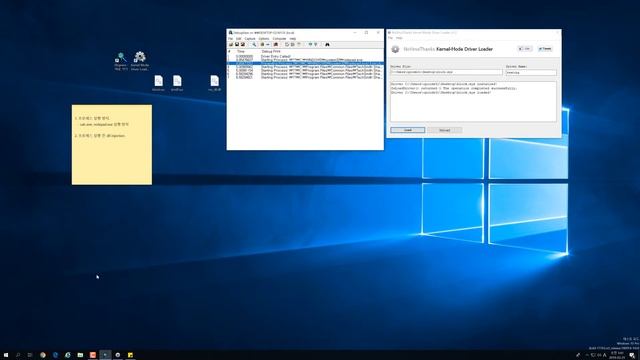Click the History Depth icon in DebugView
The image size is (640, 360).
[316, 44]
